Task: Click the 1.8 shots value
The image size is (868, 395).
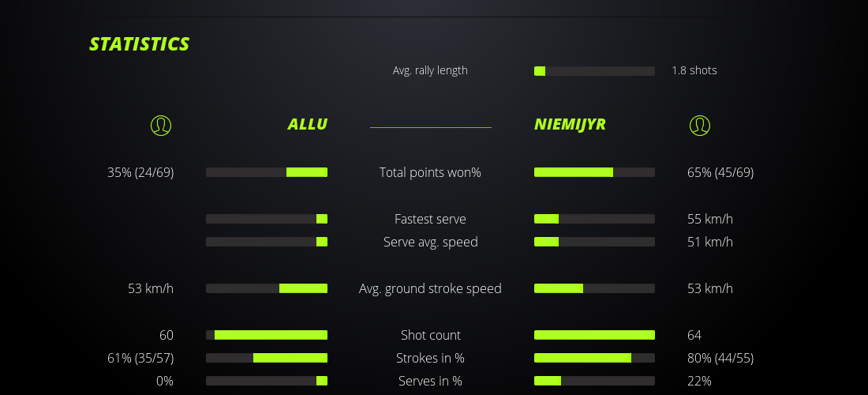Action: 694,70
